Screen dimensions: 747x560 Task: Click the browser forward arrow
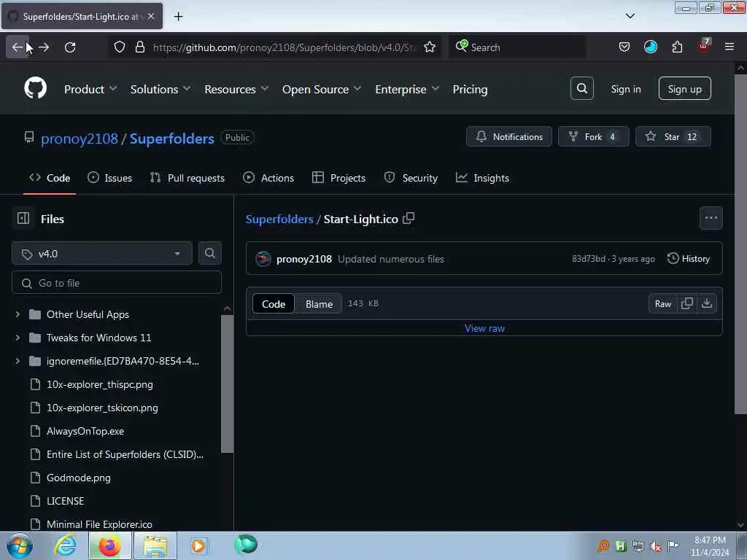pos(44,47)
